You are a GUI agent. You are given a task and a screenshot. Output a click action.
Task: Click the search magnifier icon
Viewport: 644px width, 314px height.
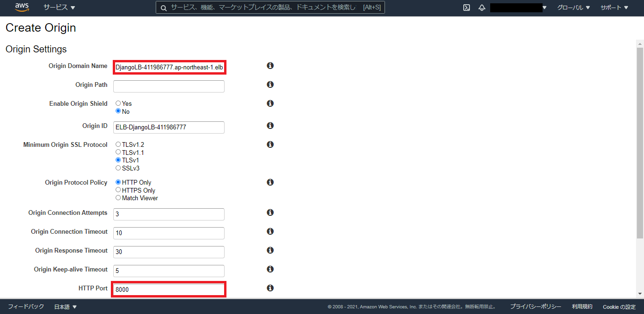tap(163, 8)
